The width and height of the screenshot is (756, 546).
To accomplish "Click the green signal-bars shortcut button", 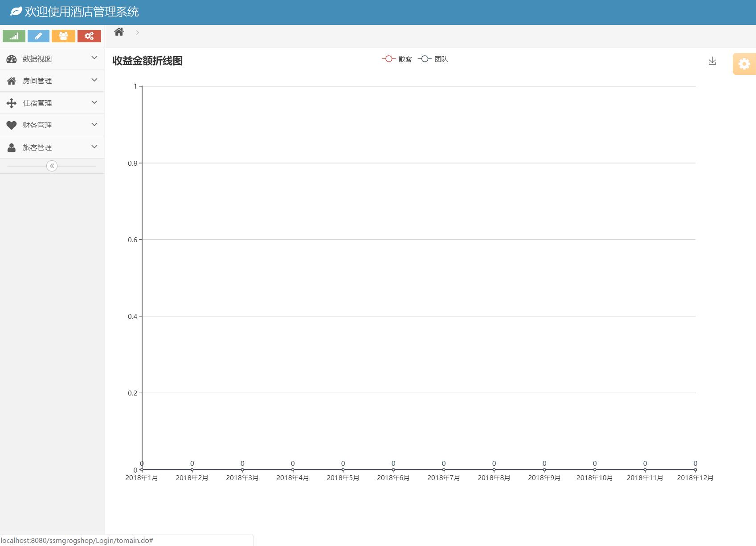I will (14, 36).
